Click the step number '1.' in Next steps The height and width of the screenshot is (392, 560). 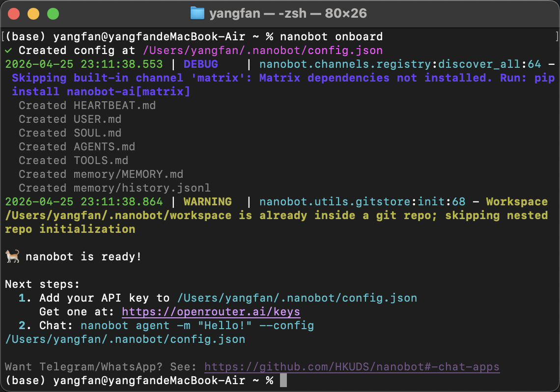click(x=25, y=298)
